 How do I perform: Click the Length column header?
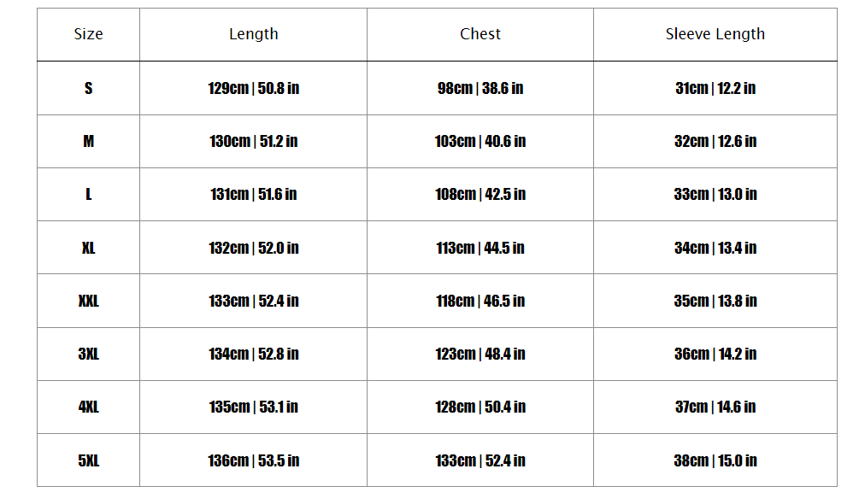pos(253,34)
